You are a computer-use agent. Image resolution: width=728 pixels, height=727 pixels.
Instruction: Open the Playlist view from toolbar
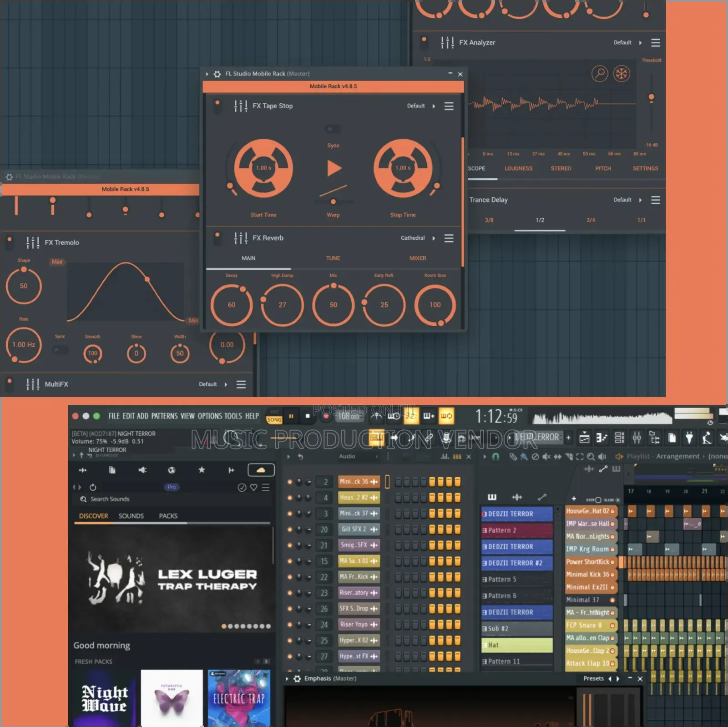[584, 438]
